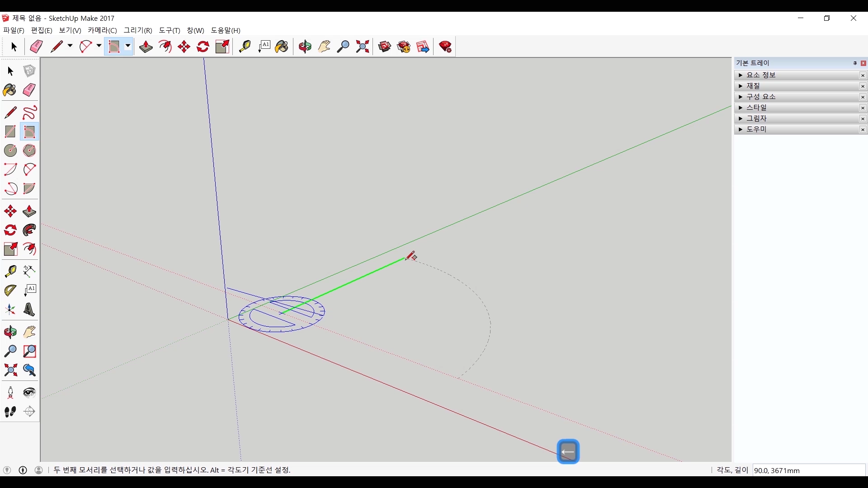Close the 스타일 panel with its X
This screenshot has height=488, width=868.
[x=863, y=108]
